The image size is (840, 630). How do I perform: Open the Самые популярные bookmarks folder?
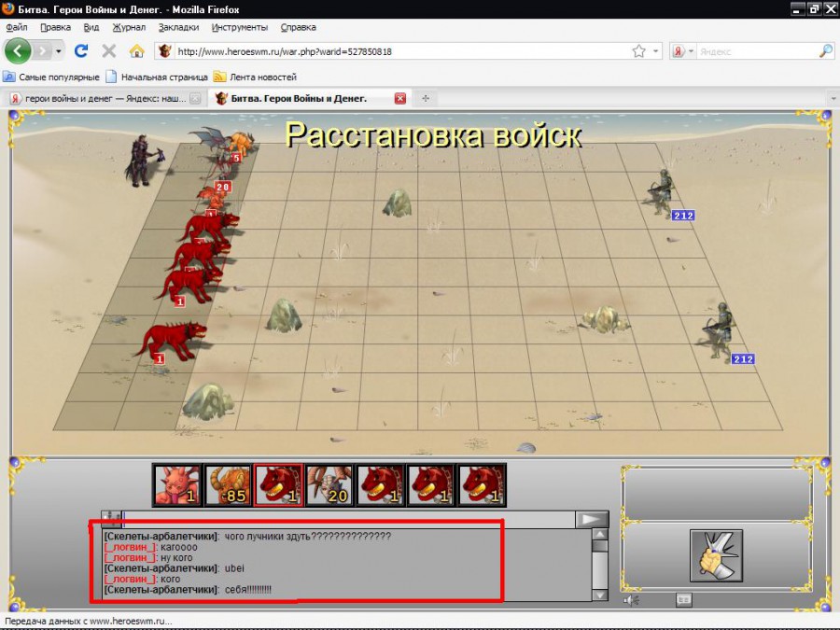click(x=51, y=77)
